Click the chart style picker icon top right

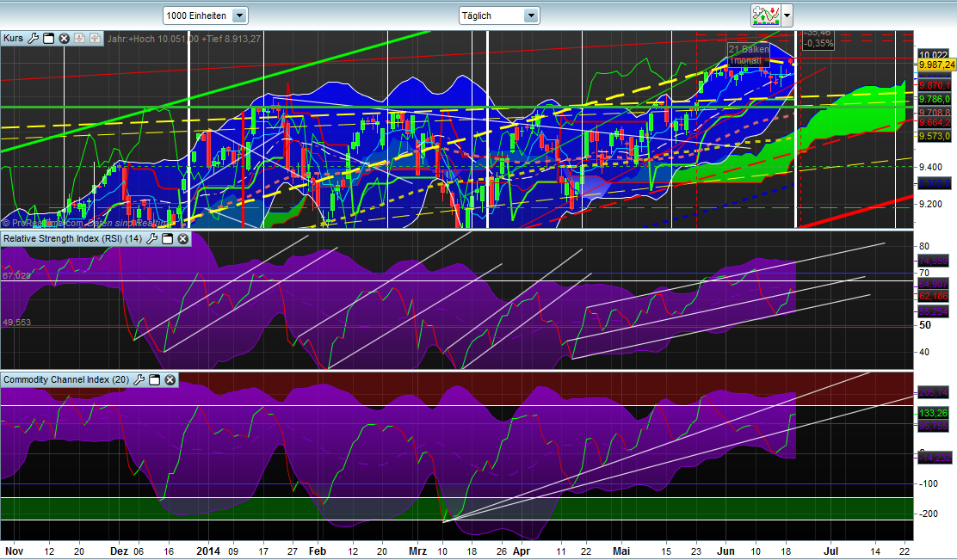(764, 15)
